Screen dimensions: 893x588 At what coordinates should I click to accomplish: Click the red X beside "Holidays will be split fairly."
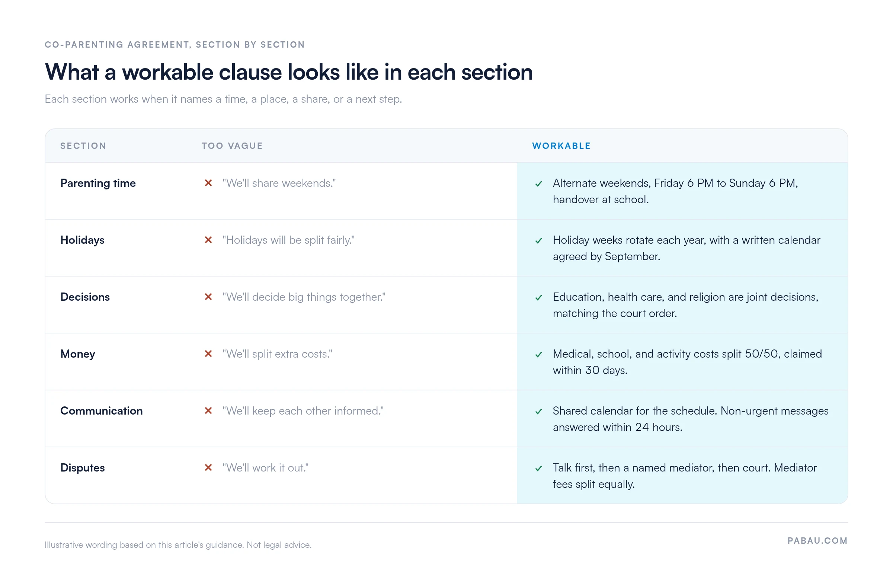tap(208, 240)
